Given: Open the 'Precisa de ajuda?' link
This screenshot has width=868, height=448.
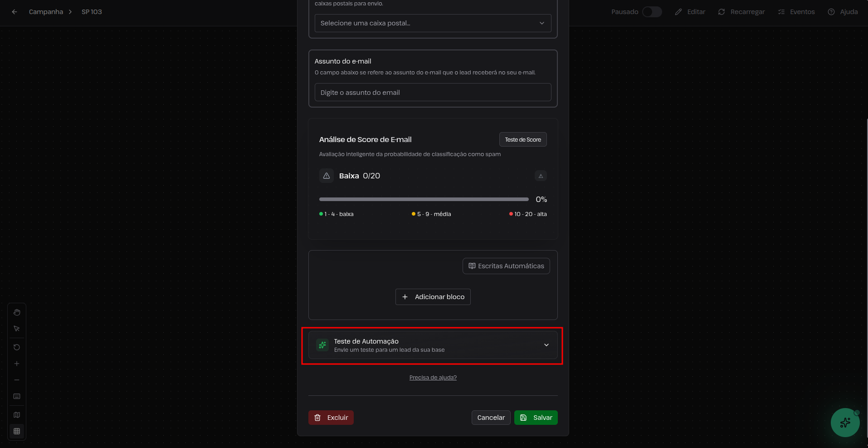Looking at the screenshot, I should click(x=433, y=378).
